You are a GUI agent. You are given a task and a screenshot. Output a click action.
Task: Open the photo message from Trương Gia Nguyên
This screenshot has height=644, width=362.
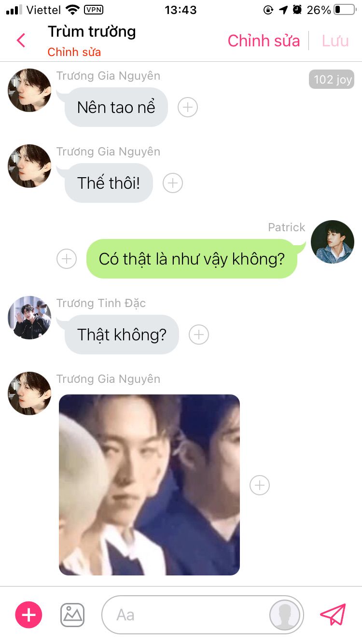coord(149,485)
